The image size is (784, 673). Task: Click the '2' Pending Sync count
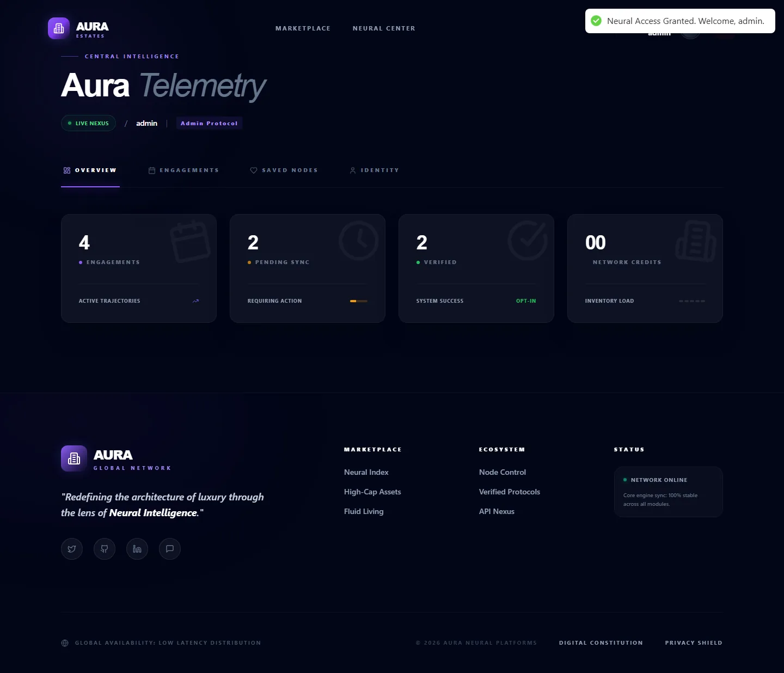click(x=253, y=242)
